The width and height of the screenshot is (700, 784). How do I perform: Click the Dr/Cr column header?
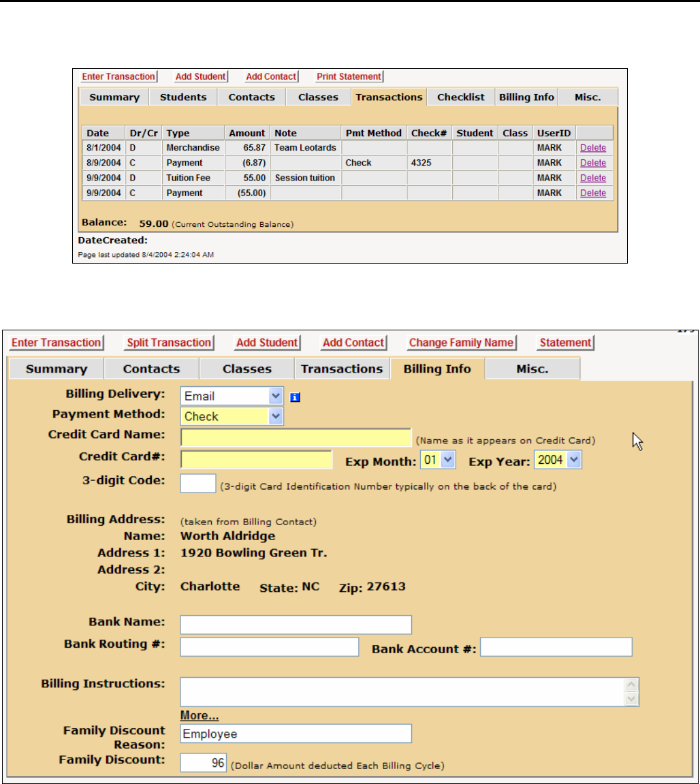(144, 133)
